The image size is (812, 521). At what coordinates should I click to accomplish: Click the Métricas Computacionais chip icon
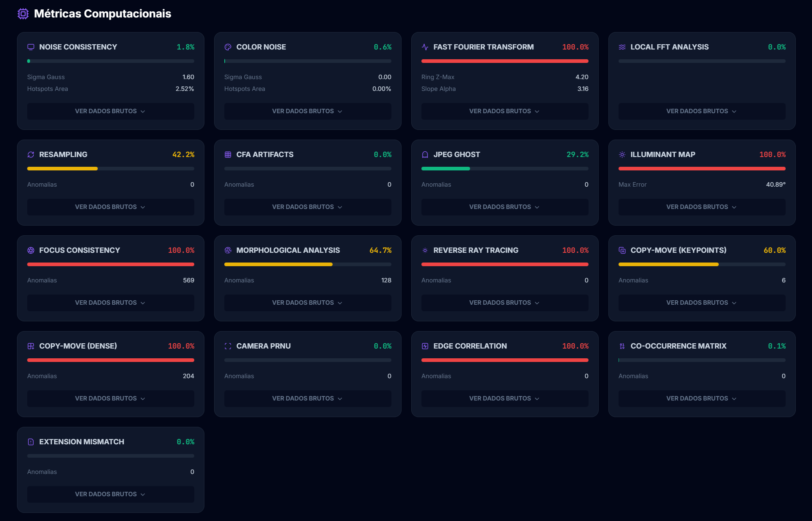[x=23, y=14]
